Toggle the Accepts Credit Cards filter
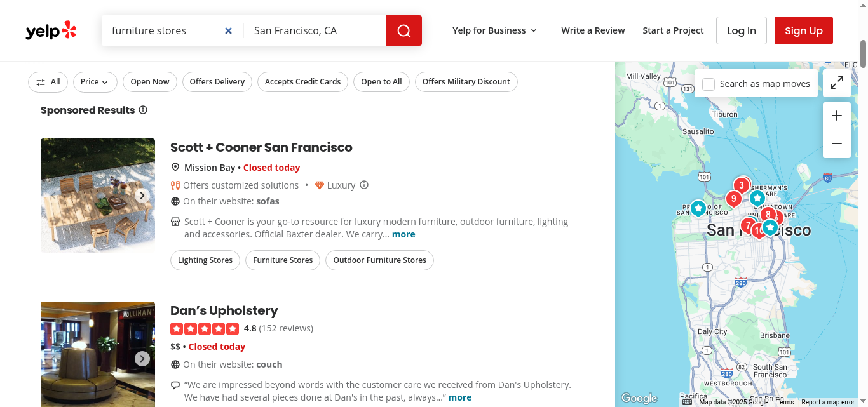 click(x=303, y=82)
